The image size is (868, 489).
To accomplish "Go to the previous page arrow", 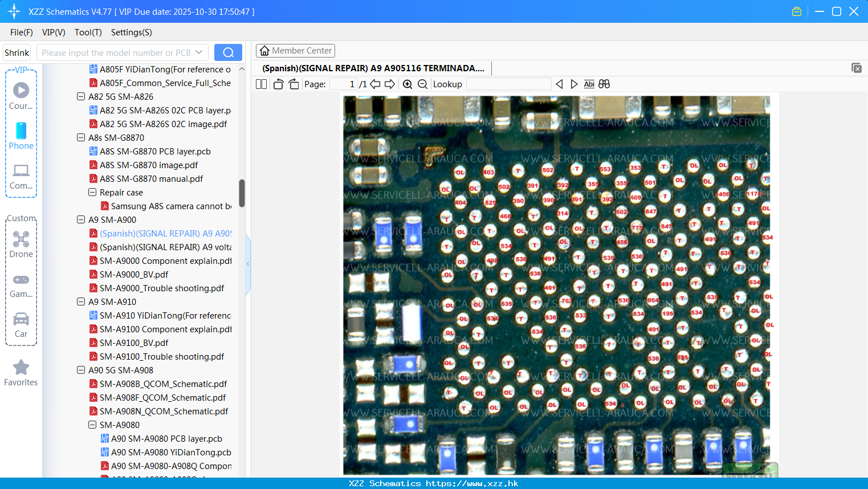I will (375, 84).
